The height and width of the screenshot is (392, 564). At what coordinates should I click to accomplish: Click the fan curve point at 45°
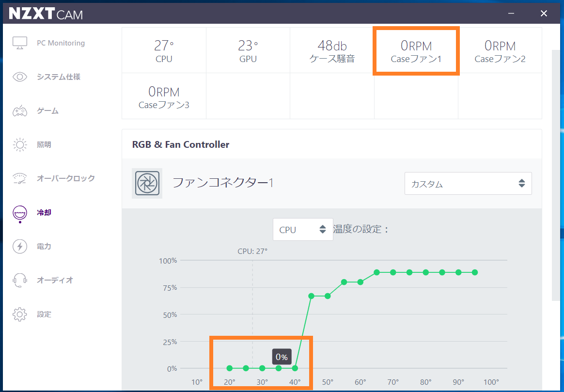[x=311, y=296]
